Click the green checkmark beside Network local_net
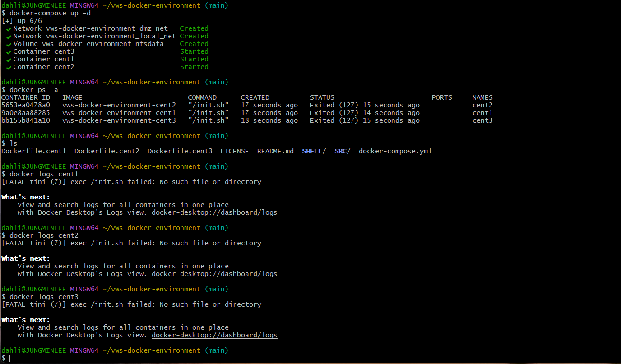The width and height of the screenshot is (621, 364). click(9, 37)
